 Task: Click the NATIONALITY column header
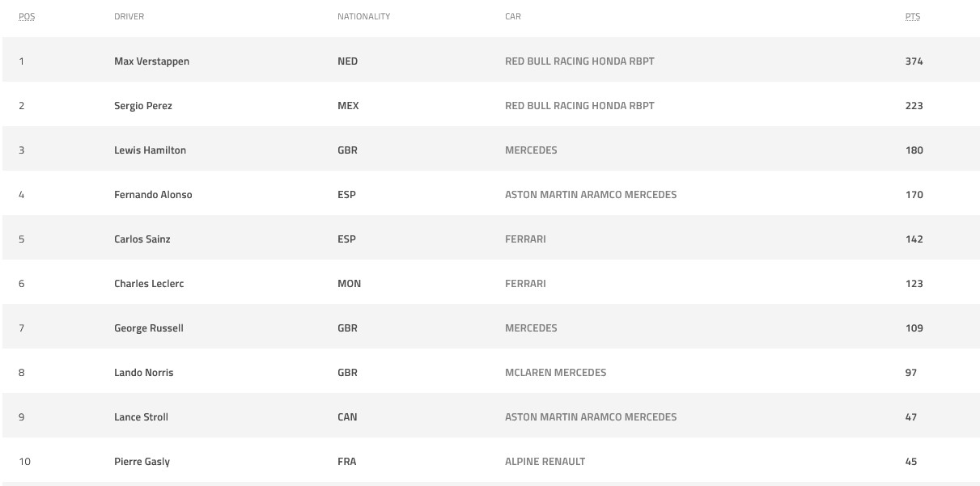tap(363, 16)
